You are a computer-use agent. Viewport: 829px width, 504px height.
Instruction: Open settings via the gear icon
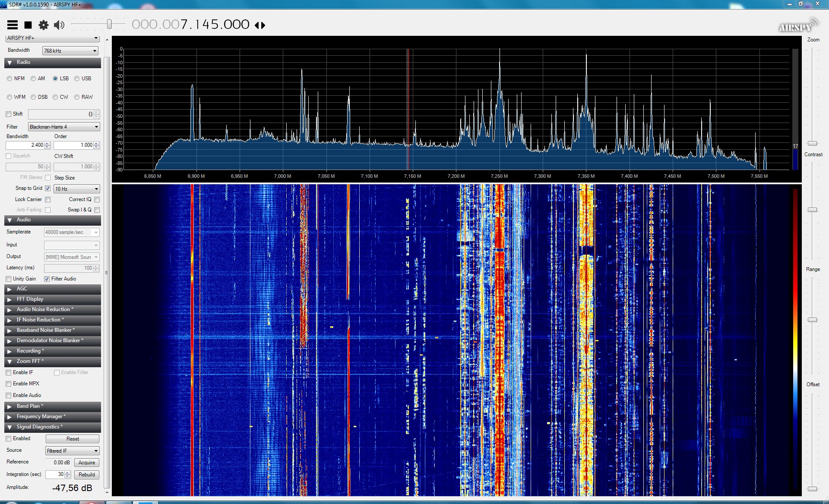tap(43, 25)
